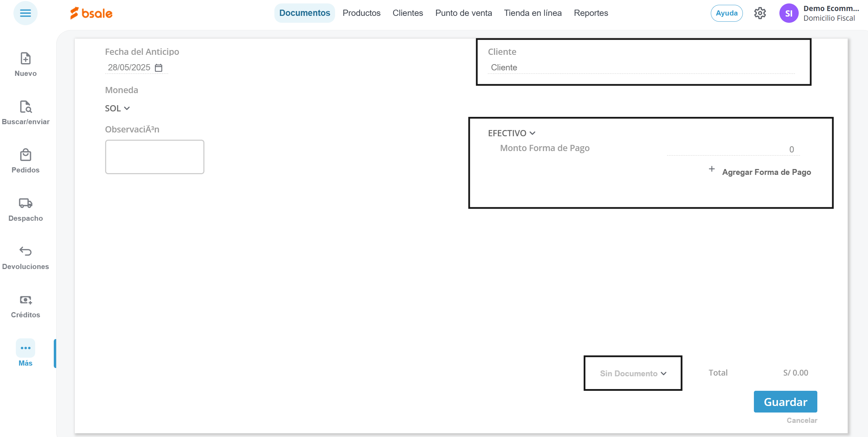Viewport: 868px width, 437px height.
Task: Open calendar picker for Fecha del Anticipo
Action: 159,68
